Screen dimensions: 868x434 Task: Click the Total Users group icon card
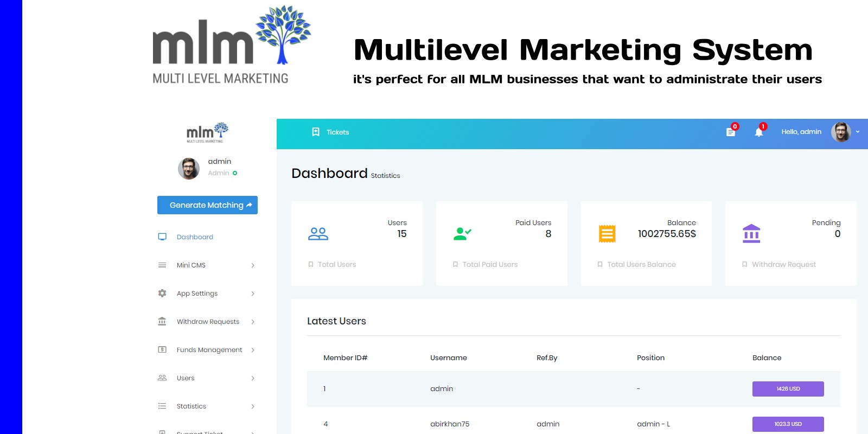[318, 234]
